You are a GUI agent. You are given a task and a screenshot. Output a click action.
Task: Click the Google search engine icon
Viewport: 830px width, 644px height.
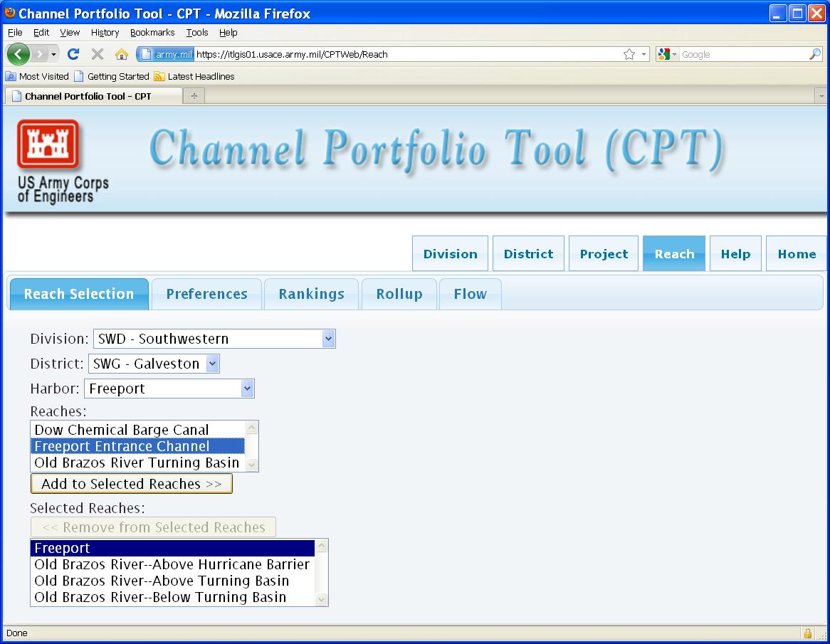[664, 54]
